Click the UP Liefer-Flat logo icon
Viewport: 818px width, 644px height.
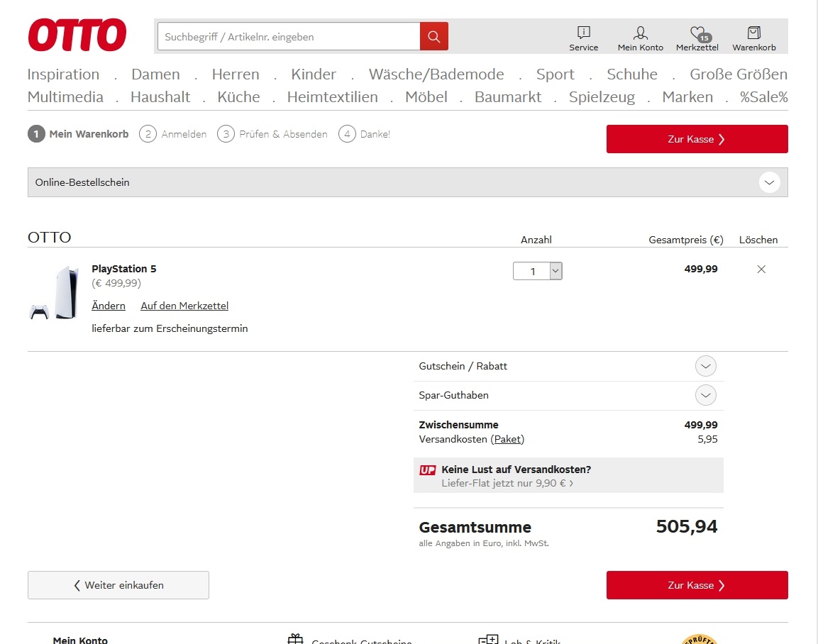(427, 470)
